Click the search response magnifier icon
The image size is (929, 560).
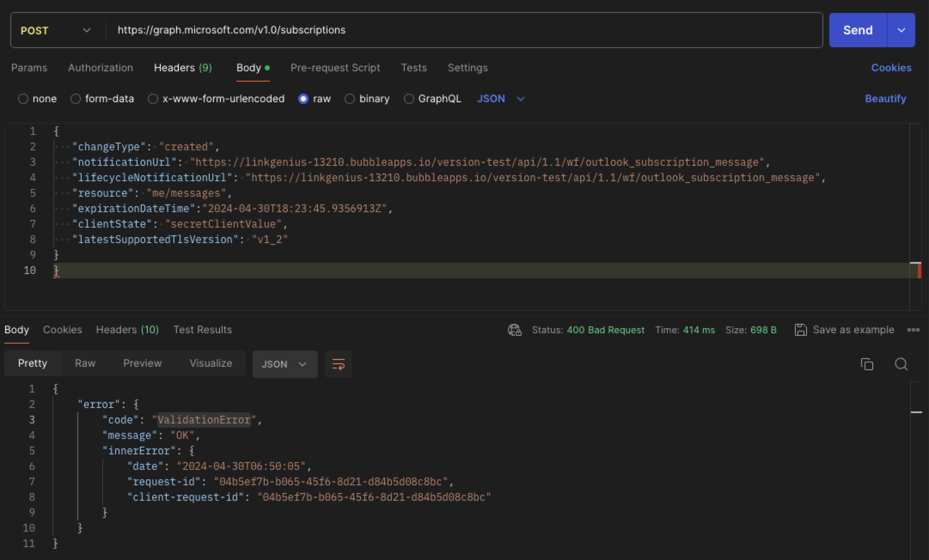pos(901,364)
